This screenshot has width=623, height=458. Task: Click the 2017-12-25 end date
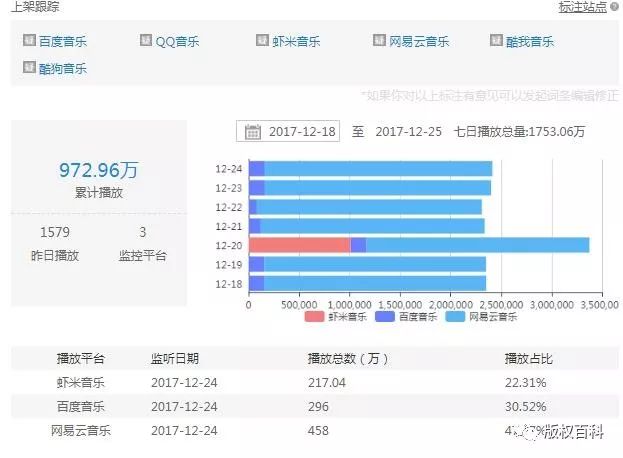click(408, 131)
